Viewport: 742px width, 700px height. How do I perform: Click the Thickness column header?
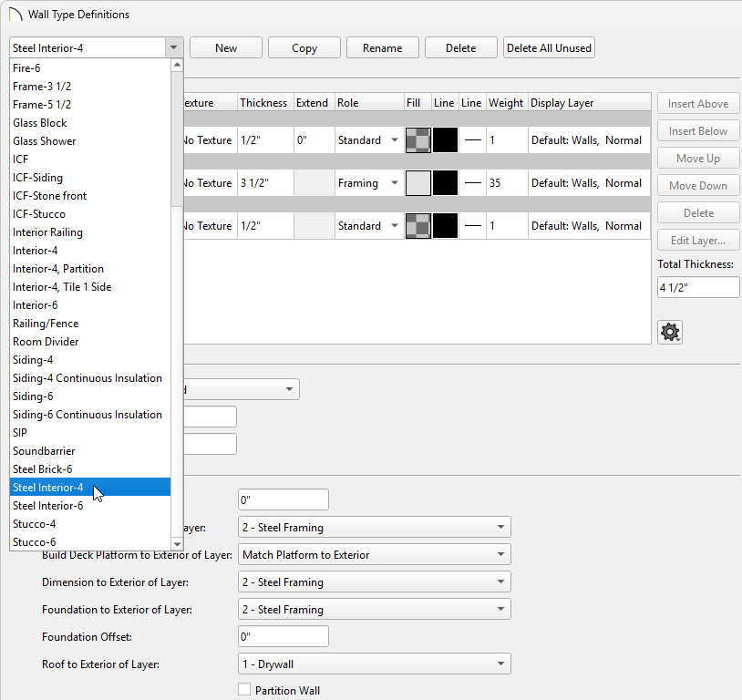pos(265,103)
